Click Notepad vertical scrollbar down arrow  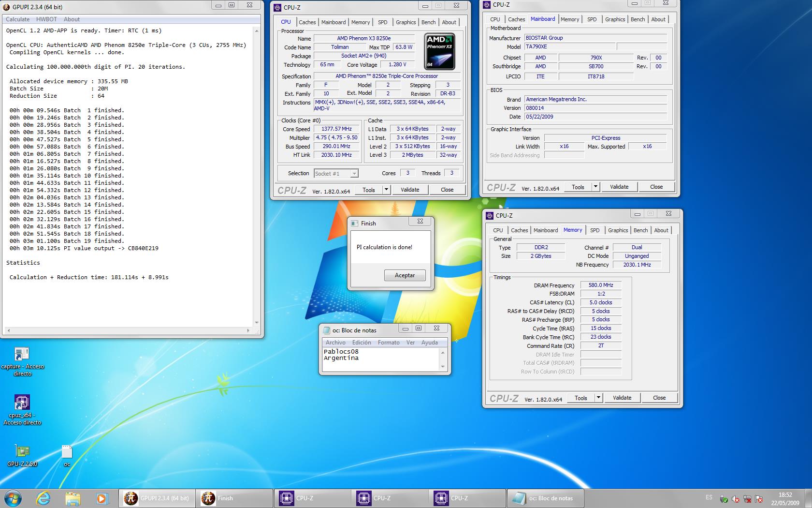point(443,367)
